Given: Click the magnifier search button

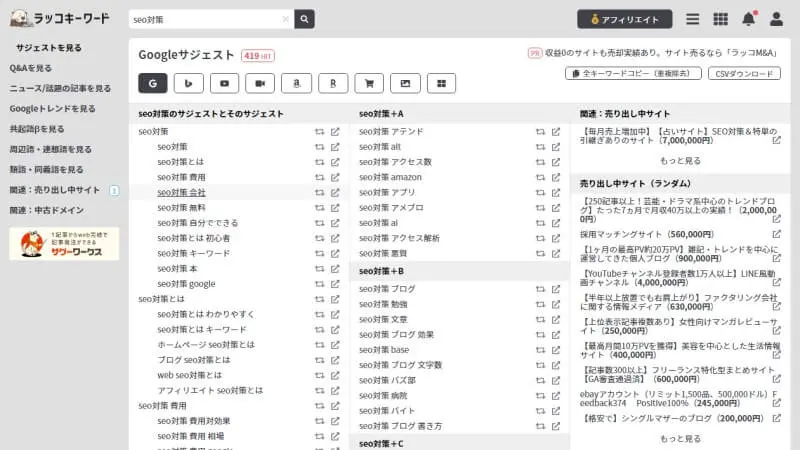Looking at the screenshot, I should pyautogui.click(x=304, y=19).
